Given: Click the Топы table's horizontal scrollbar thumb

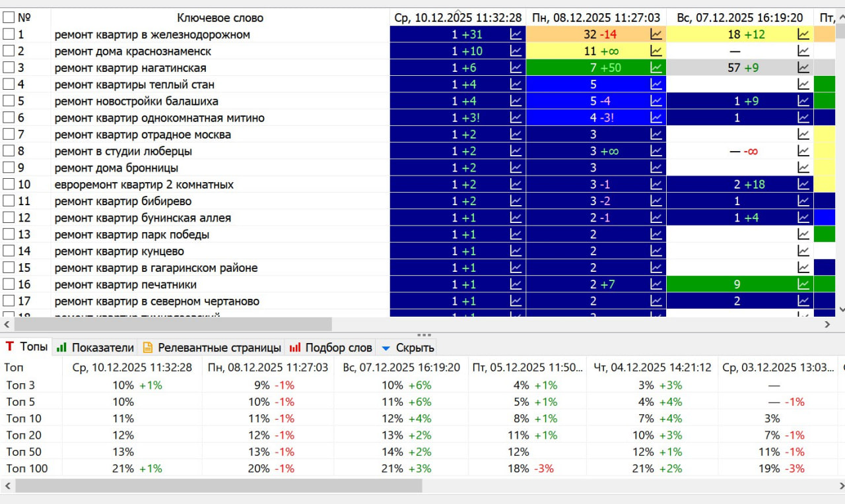Looking at the screenshot, I should (x=219, y=486).
